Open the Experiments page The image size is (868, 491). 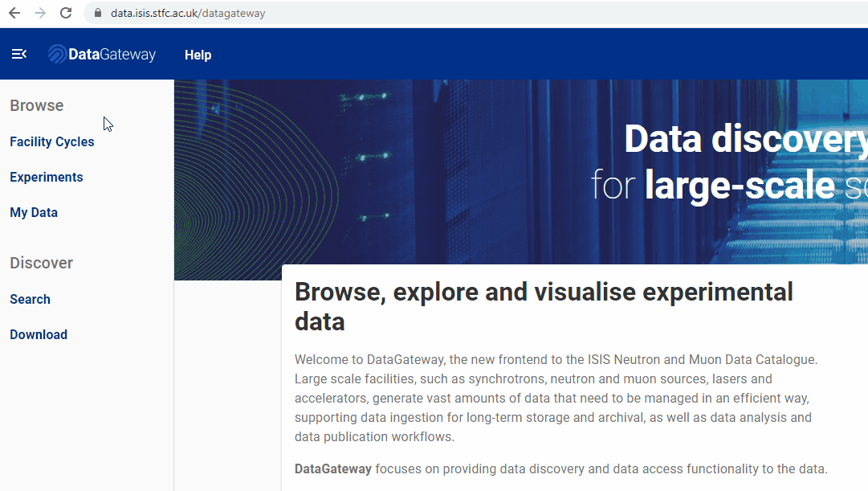tap(46, 177)
